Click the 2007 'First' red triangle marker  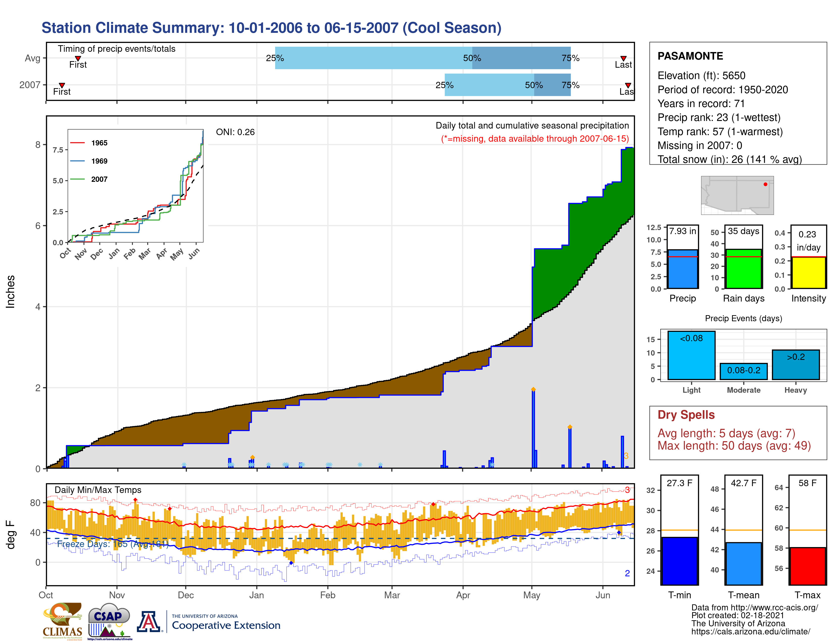point(62,85)
